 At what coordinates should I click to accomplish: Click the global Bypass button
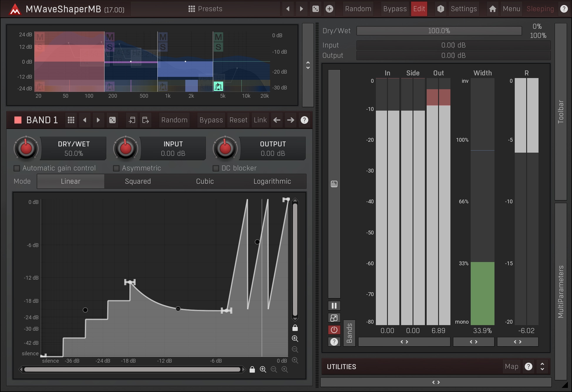[x=395, y=9]
